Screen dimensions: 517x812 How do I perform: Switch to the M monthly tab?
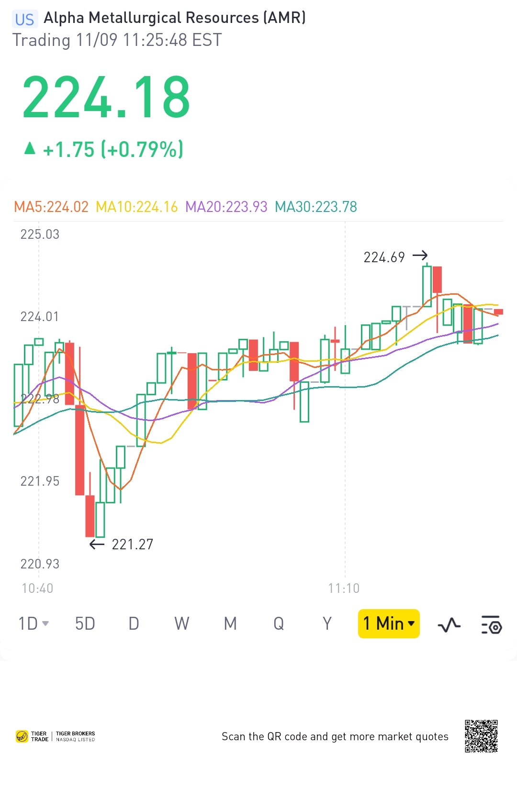pyautogui.click(x=230, y=624)
